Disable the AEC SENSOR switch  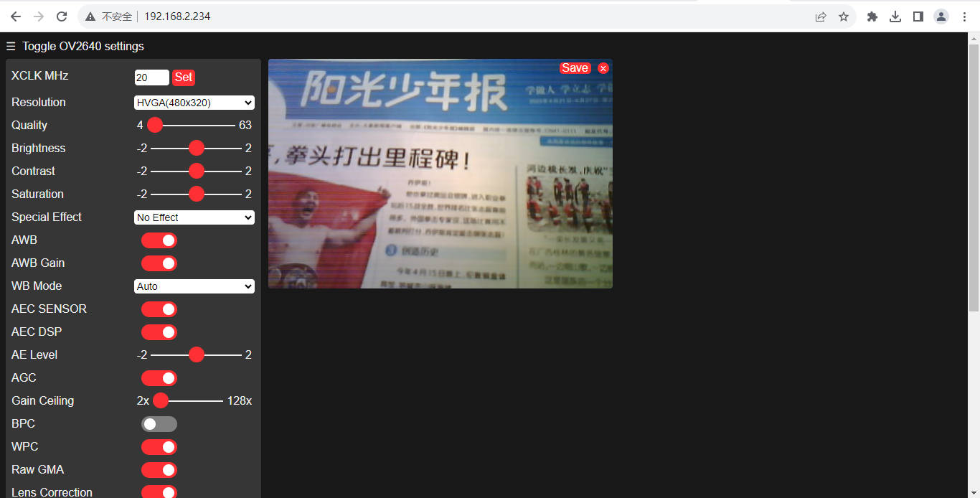[159, 309]
